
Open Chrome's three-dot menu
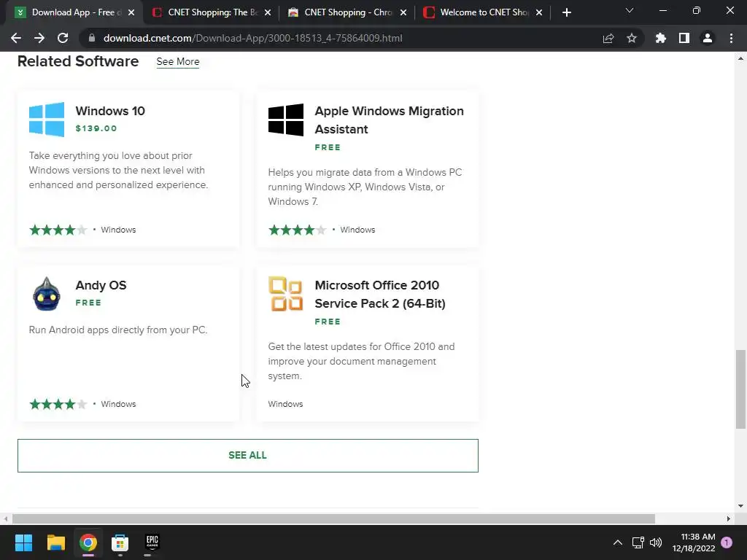(x=731, y=38)
